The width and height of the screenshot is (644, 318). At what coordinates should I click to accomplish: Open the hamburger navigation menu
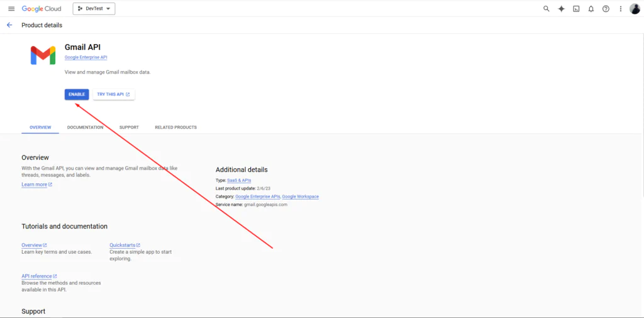pos(11,9)
